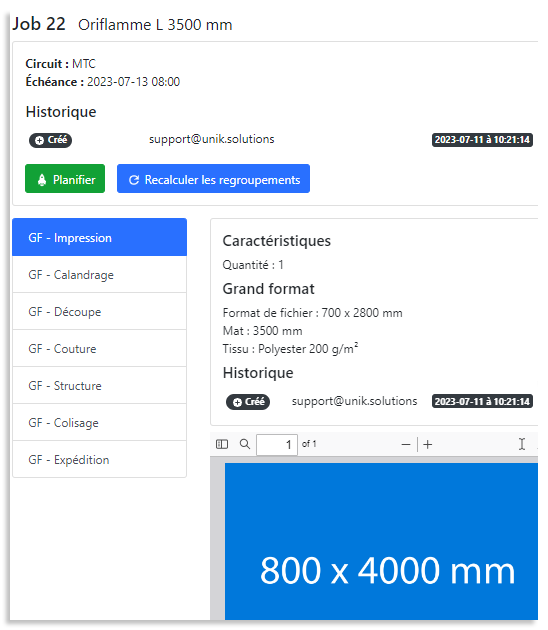Viewport: 548px width, 630px height.
Task: Click the job Créé badge plus icon
Action: (x=39, y=140)
